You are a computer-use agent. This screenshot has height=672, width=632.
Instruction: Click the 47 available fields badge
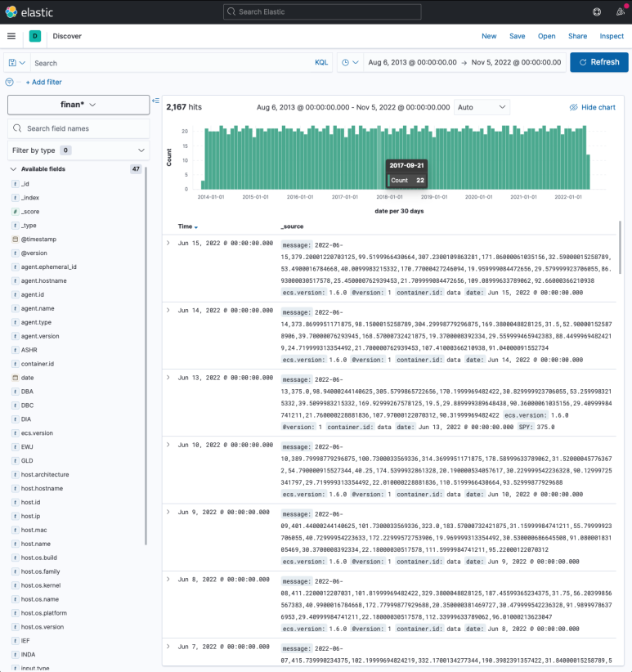tap(136, 169)
